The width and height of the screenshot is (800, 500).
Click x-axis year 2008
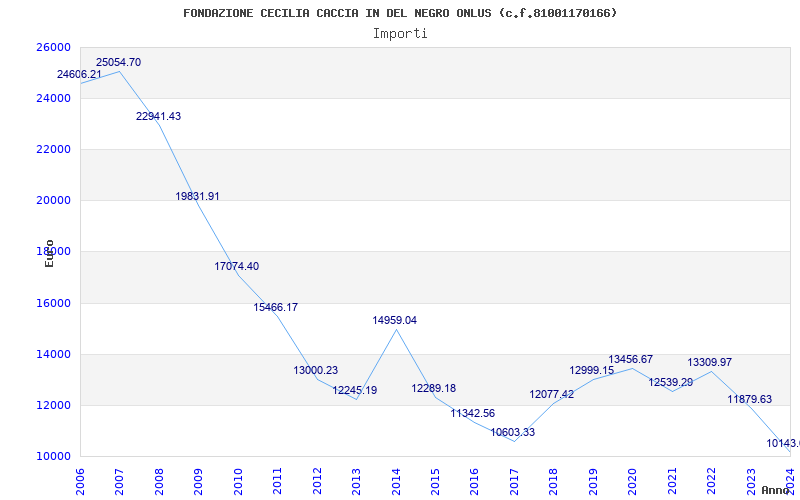[159, 482]
